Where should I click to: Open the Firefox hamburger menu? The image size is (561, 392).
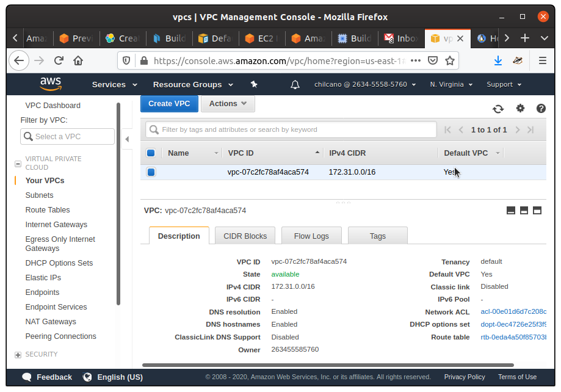(543, 60)
